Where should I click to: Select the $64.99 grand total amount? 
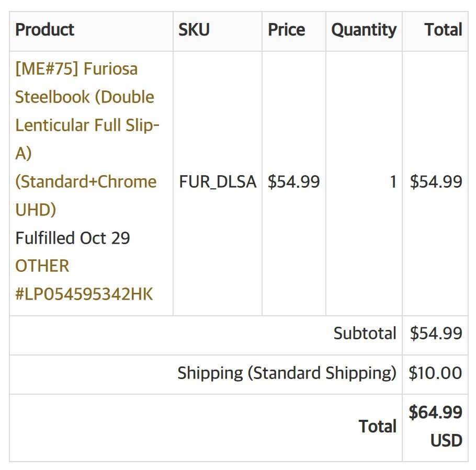[x=435, y=412]
